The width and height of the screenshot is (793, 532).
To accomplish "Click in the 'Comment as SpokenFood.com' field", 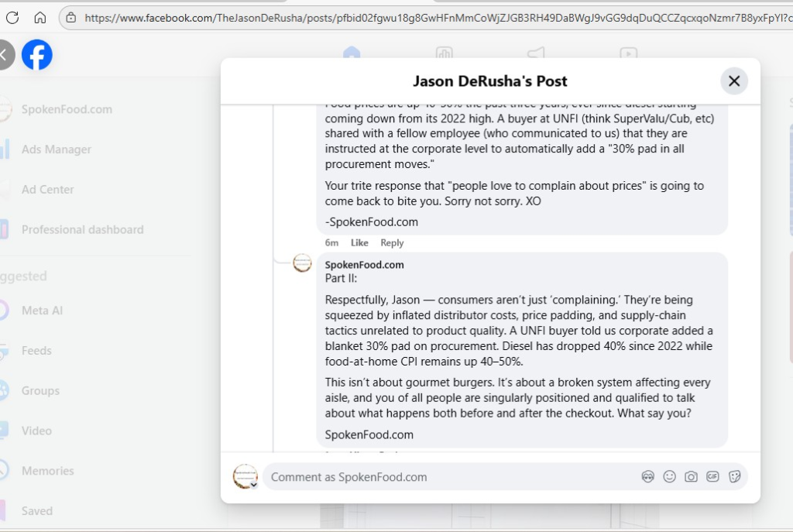I will [449, 477].
